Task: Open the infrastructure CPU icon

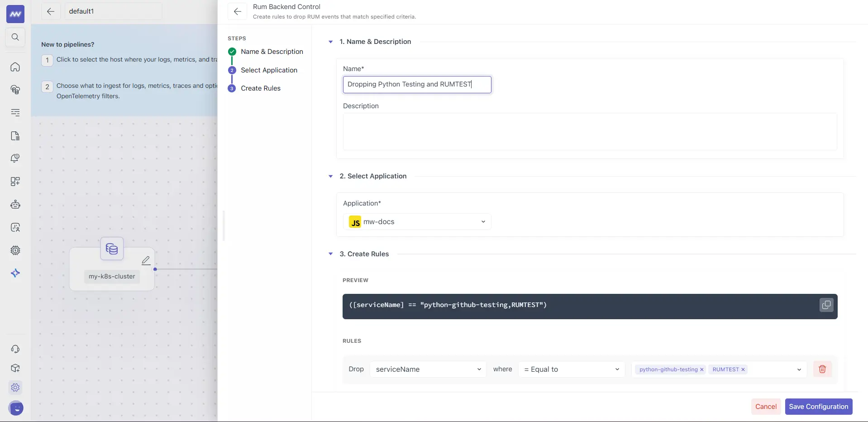Action: [15, 250]
